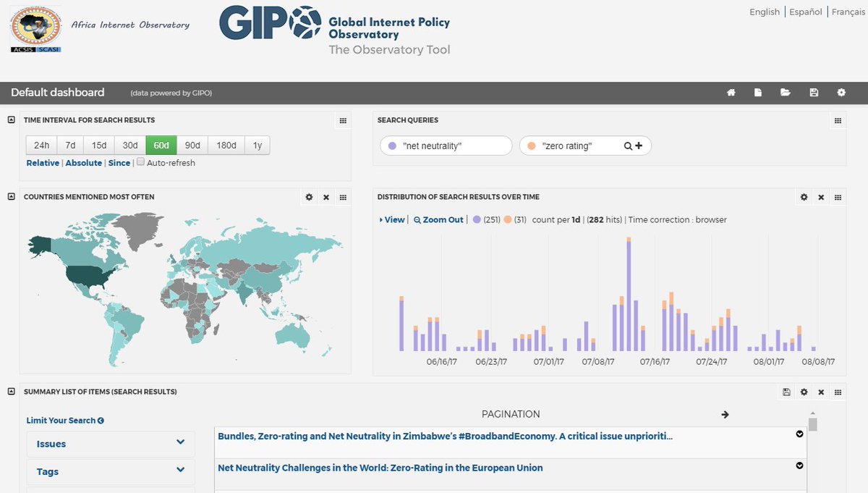Load dashboard with open folder icon

[786, 93]
